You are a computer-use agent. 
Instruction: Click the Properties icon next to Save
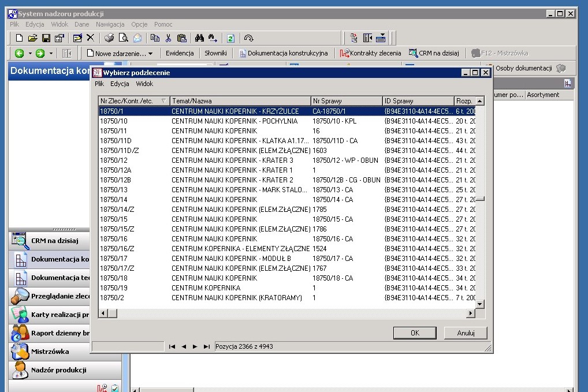pos(59,38)
